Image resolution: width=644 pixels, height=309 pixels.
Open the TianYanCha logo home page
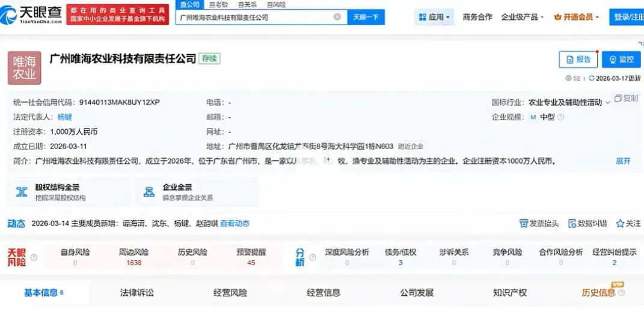point(31,14)
